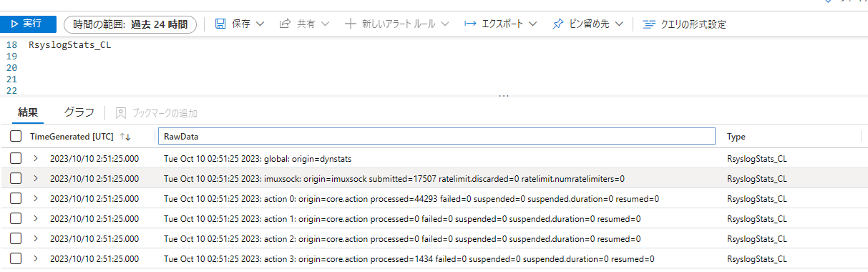
Task: Open the 時間の範囲 過去 24 時間 picker
Action: (x=130, y=24)
